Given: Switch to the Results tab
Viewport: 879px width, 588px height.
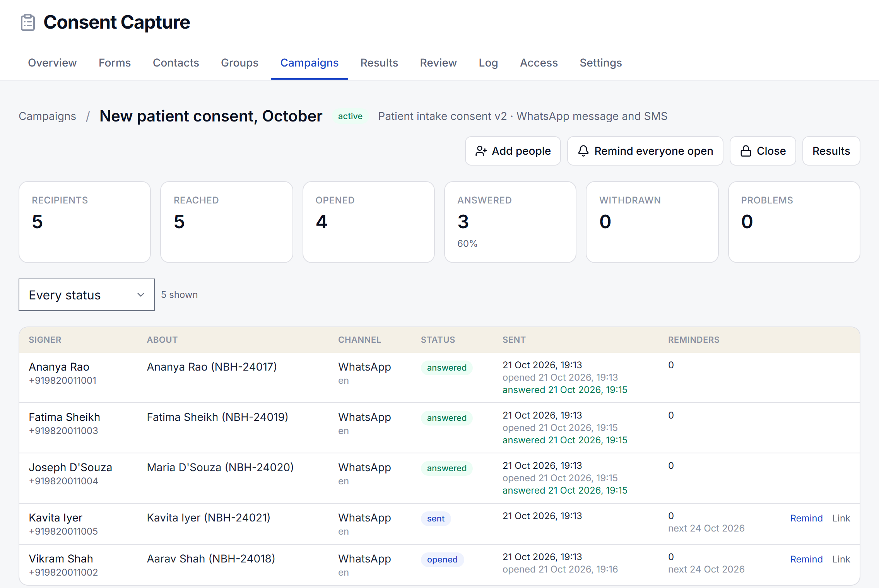Looking at the screenshot, I should 379,63.
